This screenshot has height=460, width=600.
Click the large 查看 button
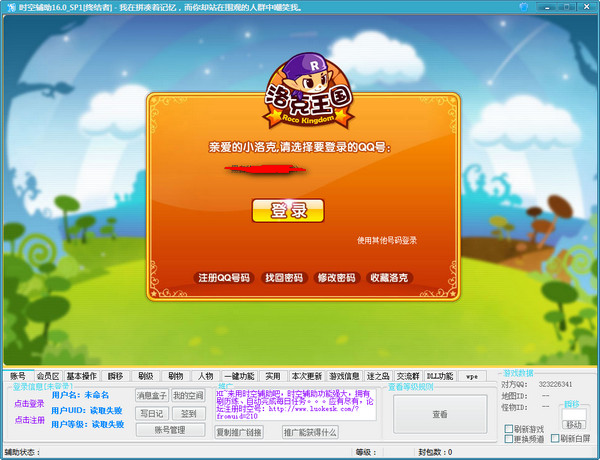[440, 414]
